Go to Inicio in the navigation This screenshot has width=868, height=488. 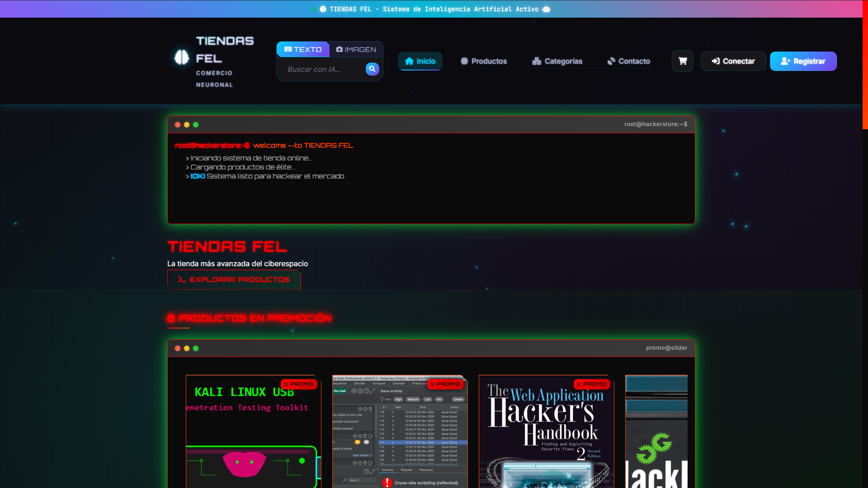click(x=420, y=61)
